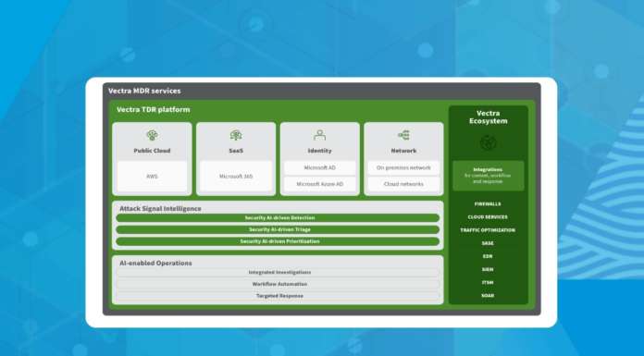The width and height of the screenshot is (644, 356).
Task: Click the EDR label
Action: point(488,257)
